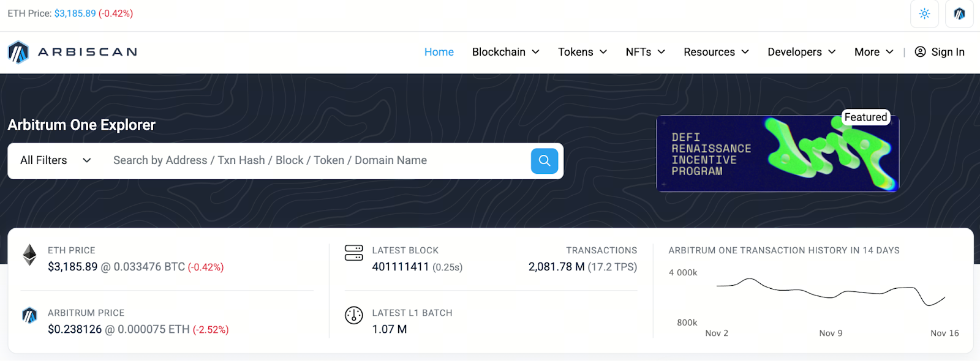Click the (17.2 TPS) text
The width and height of the screenshot is (980, 361).
coord(612,267)
